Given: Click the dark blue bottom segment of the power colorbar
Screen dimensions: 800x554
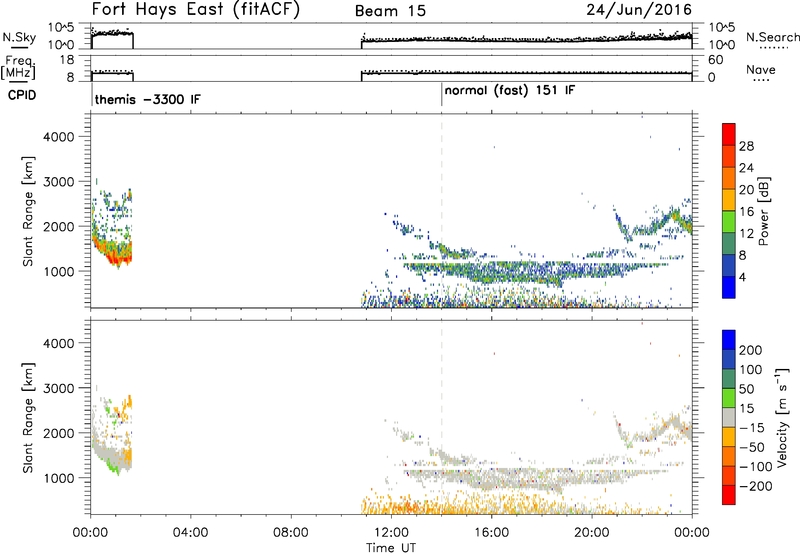Looking at the screenshot, I should click(729, 287).
